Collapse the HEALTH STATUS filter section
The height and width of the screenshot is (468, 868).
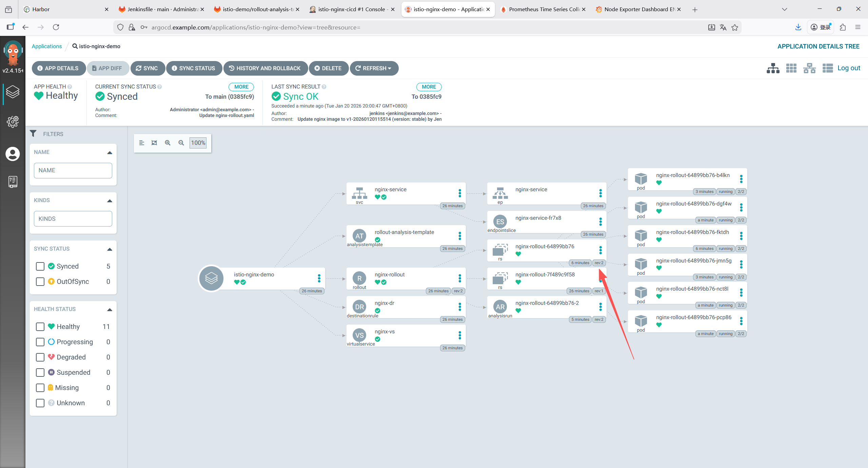pos(110,310)
